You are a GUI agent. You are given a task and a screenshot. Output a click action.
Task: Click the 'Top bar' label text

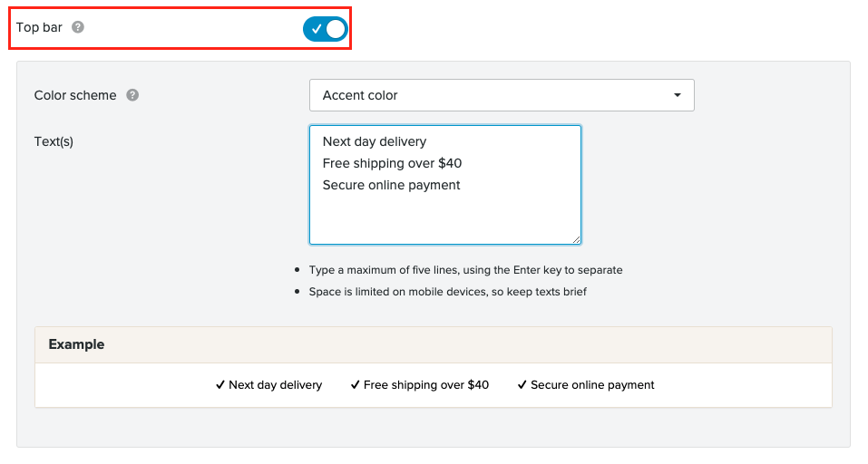click(39, 27)
